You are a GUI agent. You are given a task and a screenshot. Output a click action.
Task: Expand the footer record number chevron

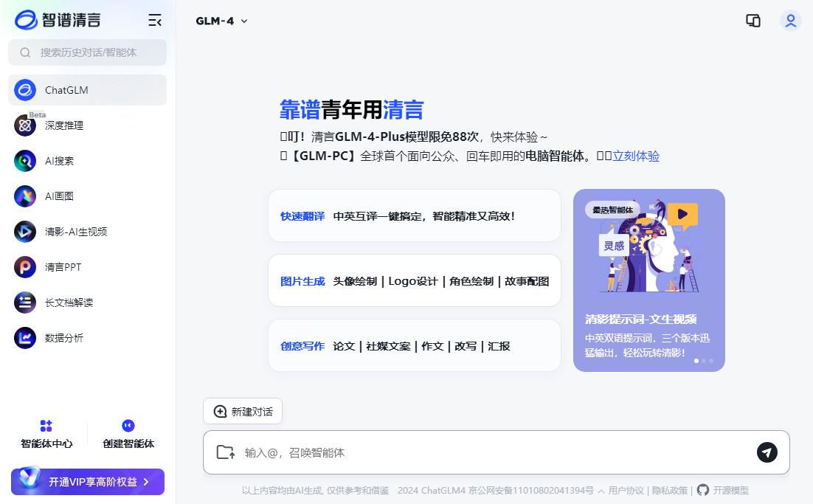click(601, 491)
